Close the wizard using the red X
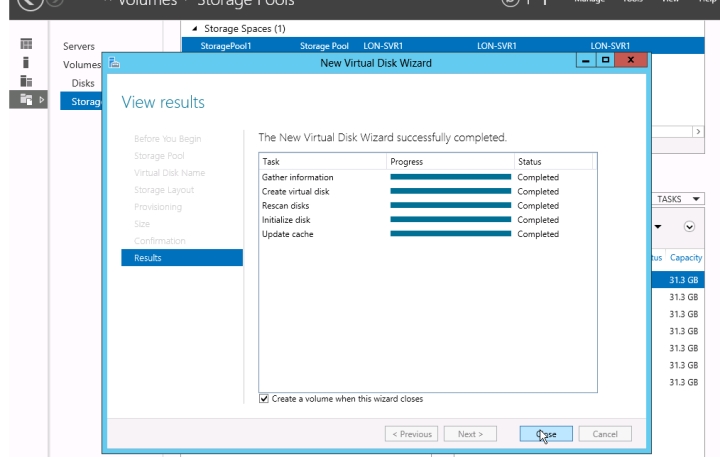The height and width of the screenshot is (457, 720). [x=630, y=62]
